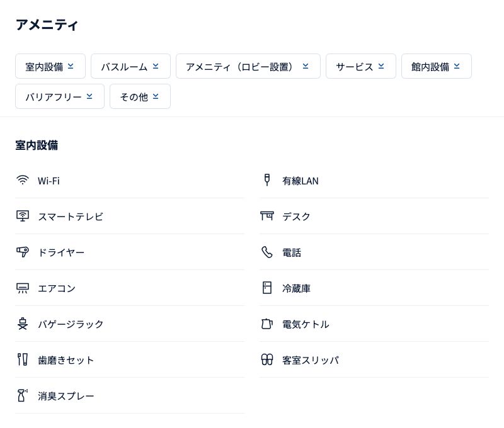The width and height of the screenshot is (504, 428).
Task: Click the デスク label
Action: point(296,217)
